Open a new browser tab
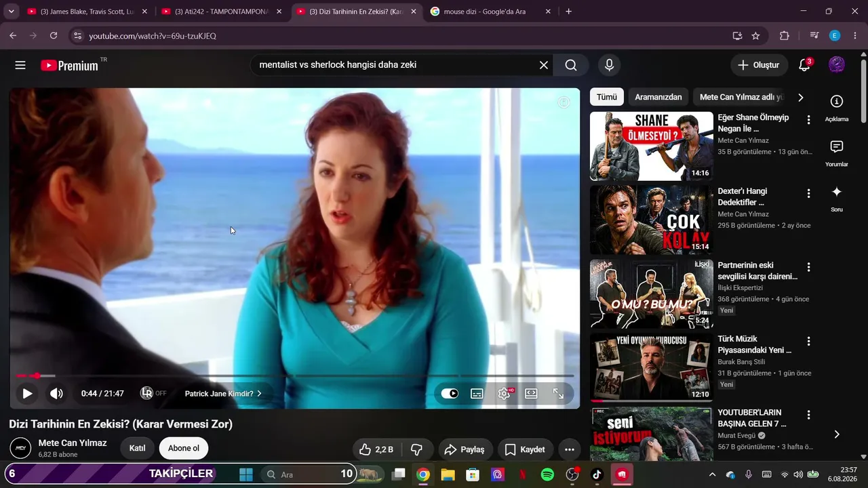The image size is (868, 488). coord(568,12)
